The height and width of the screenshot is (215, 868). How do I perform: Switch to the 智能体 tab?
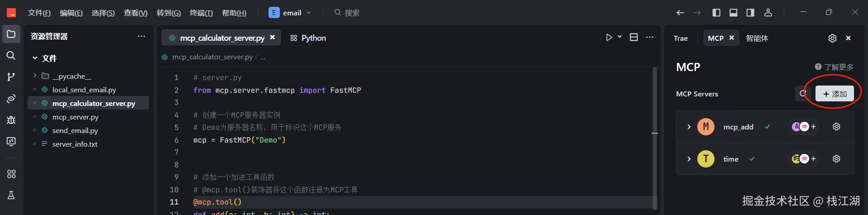[x=757, y=38]
